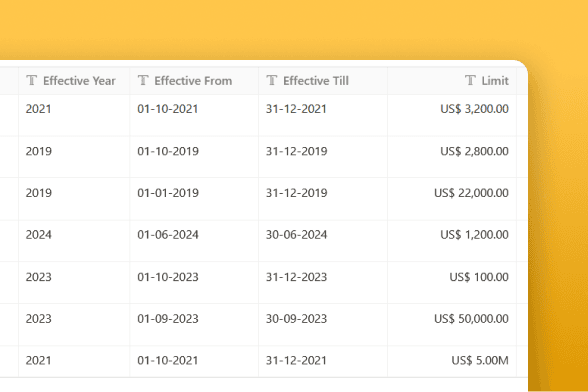Open the Effective Year column header

coord(74,81)
